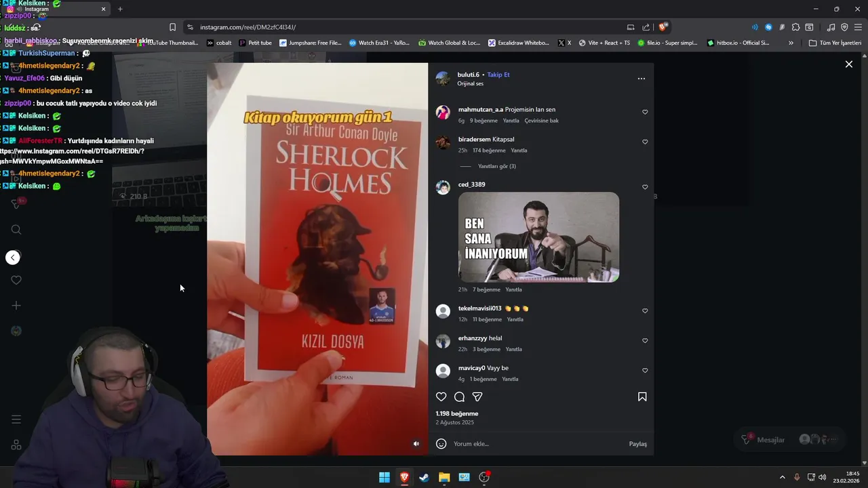
Task: Click the Shazam extension icon
Action: (x=768, y=27)
